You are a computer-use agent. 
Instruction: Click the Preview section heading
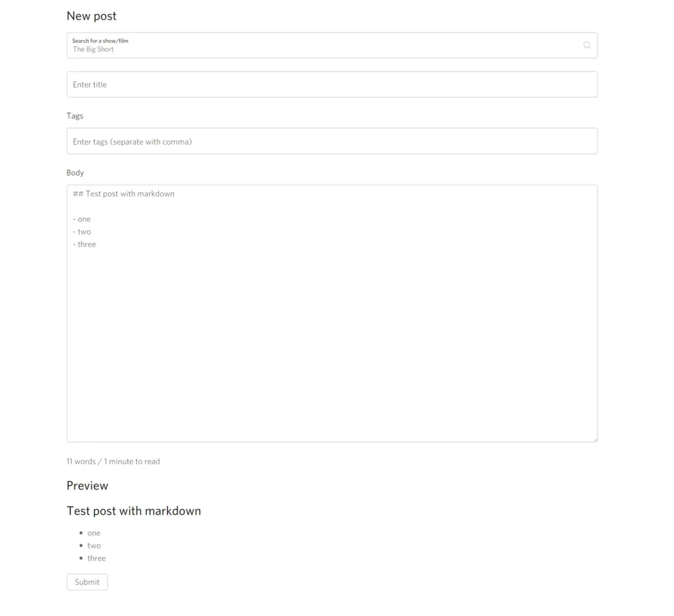pyautogui.click(x=87, y=486)
